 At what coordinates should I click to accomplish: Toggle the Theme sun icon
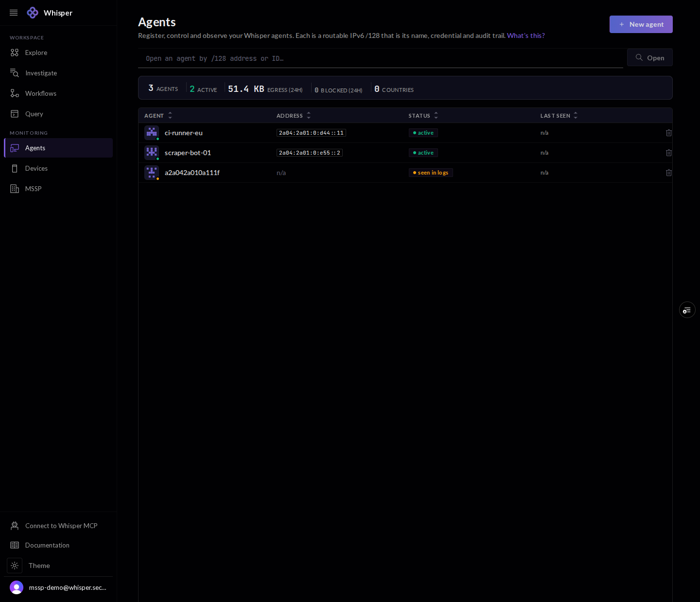(15, 566)
